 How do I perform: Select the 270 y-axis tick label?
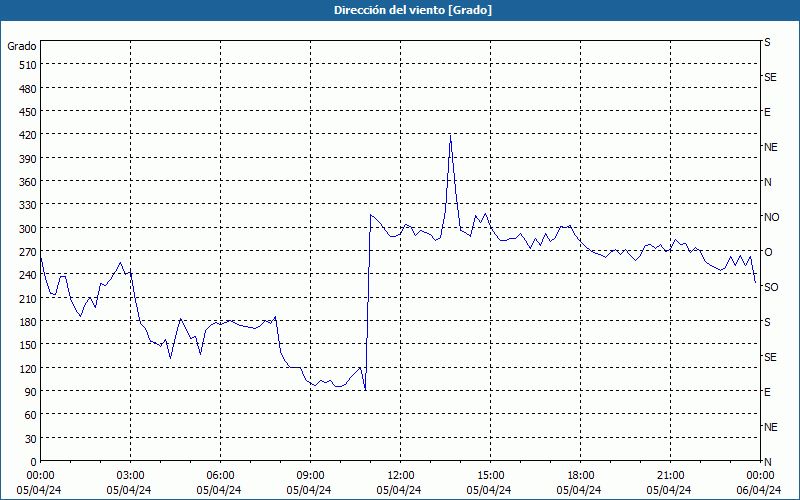28,252
